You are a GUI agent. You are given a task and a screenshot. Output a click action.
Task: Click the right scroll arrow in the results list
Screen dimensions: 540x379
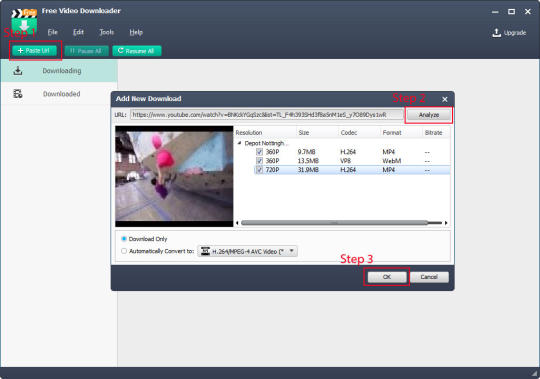pyautogui.click(x=446, y=223)
